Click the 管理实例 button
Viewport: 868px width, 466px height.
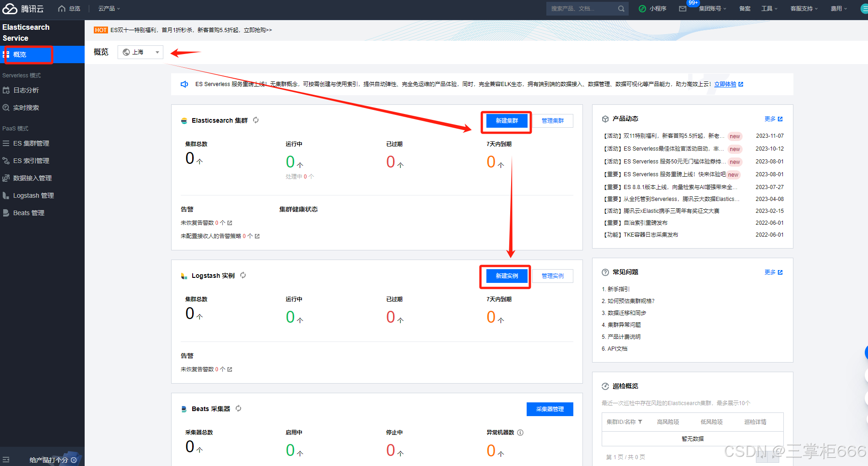coord(552,276)
